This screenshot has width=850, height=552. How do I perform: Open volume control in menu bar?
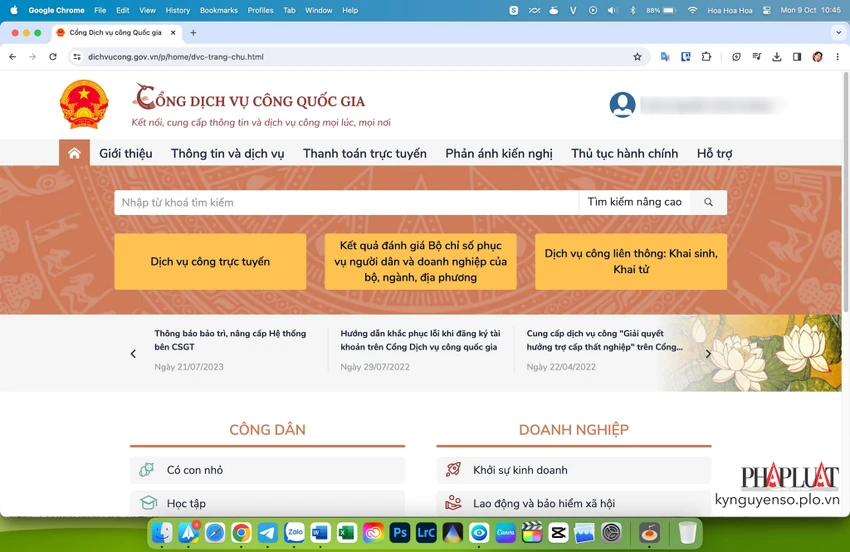pos(613,10)
